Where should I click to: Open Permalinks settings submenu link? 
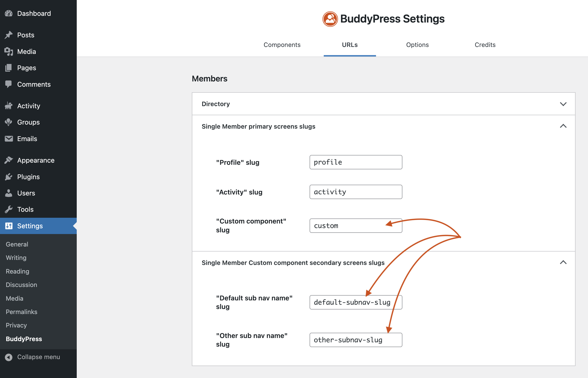(x=22, y=312)
